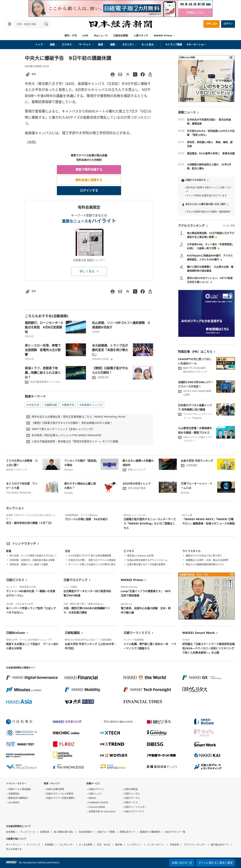Image resolution: width=241 pixels, height=868 pixels.
Task: Click the paperclip save icon above the article
Action: click(x=28, y=74)
